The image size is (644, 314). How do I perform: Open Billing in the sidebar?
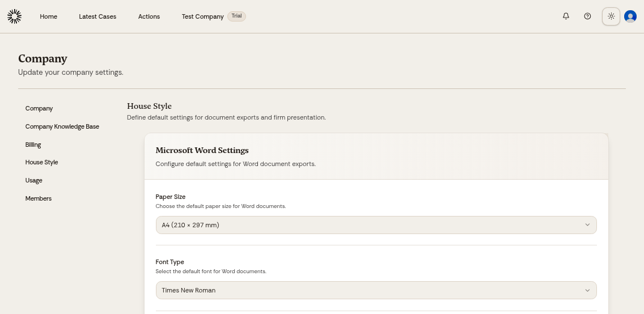33,145
